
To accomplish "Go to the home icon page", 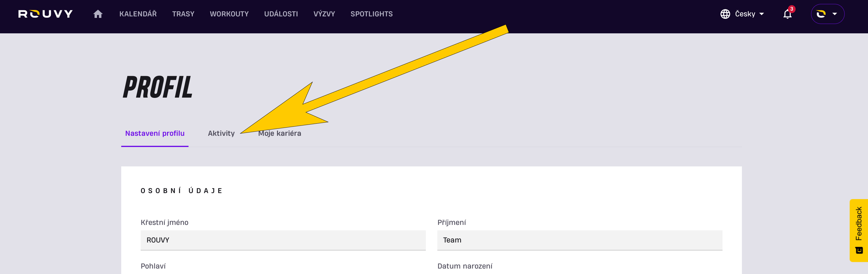I will click(x=98, y=14).
